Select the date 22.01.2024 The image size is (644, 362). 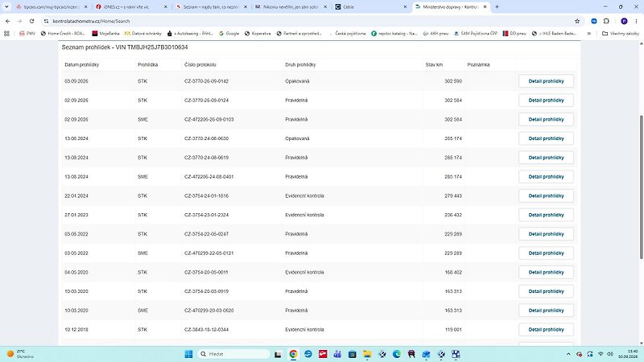(76, 195)
